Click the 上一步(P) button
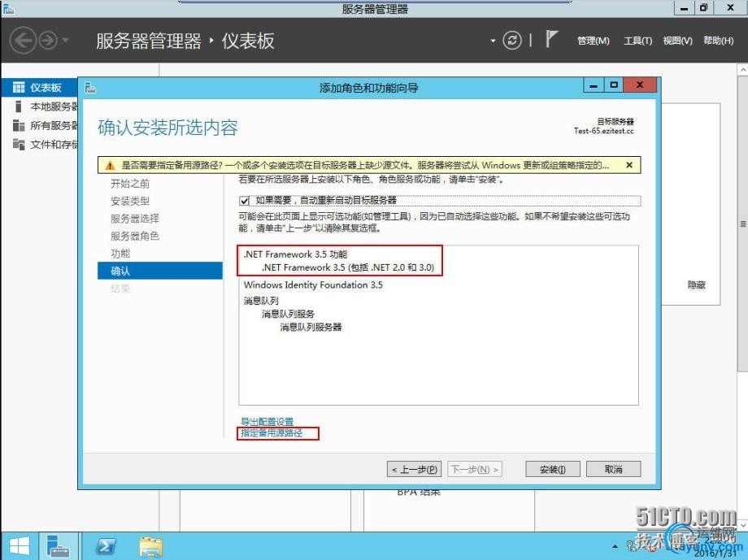Image resolution: width=748 pixels, height=560 pixels. coord(414,469)
